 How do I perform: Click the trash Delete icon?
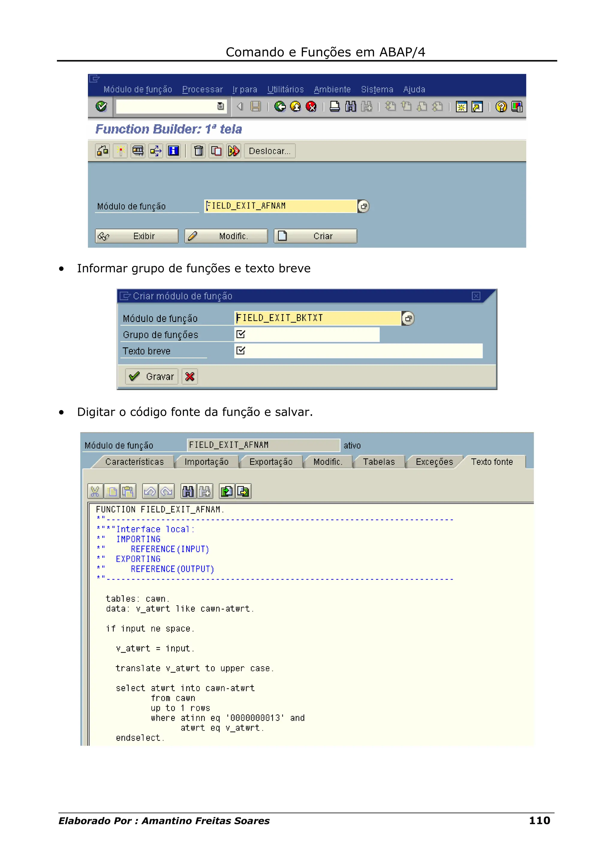(x=198, y=151)
